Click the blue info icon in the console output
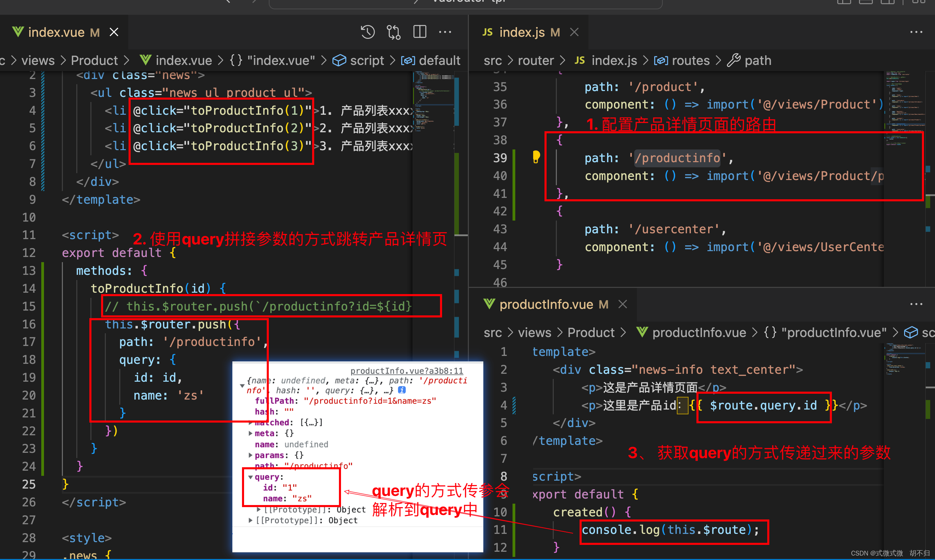935x560 pixels. 402,390
